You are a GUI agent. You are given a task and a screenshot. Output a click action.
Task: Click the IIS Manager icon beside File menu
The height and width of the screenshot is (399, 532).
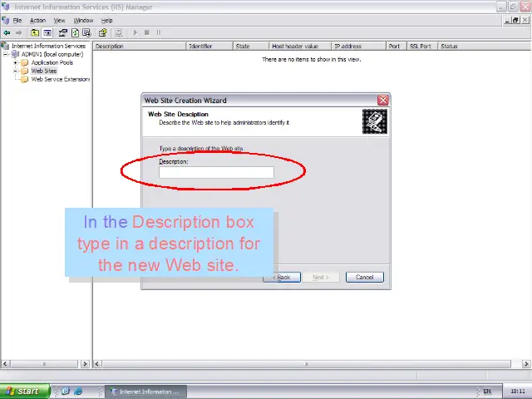click(6, 21)
